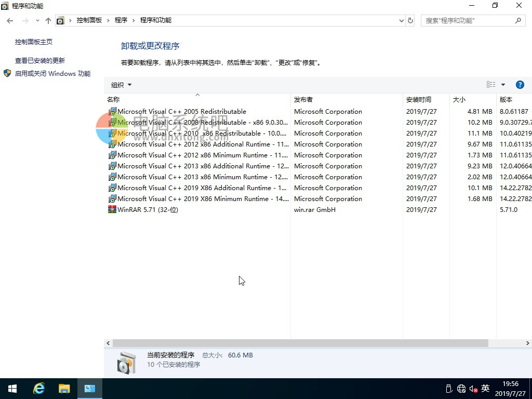Click 程序和功能 in the address breadcrumb

click(x=156, y=20)
